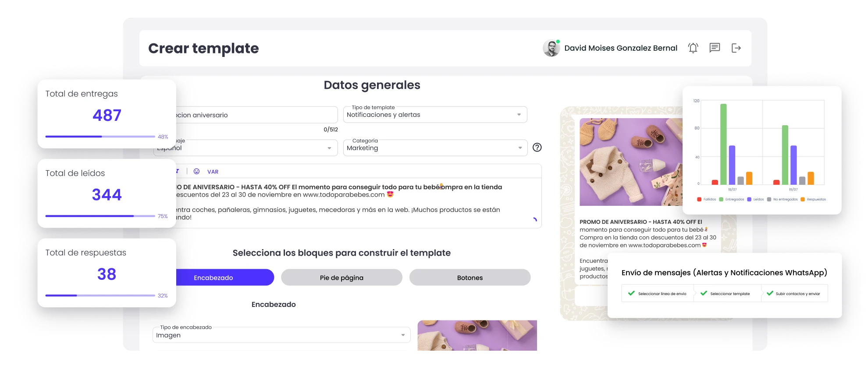The width and height of the screenshot is (868, 366).
Task: Click the Total de entregas progress bar
Action: (x=100, y=137)
